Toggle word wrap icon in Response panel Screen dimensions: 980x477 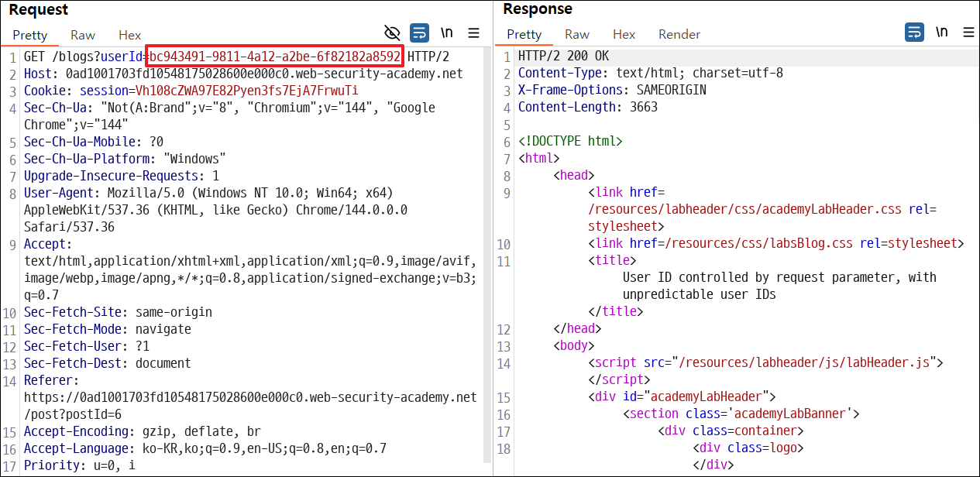click(x=914, y=32)
